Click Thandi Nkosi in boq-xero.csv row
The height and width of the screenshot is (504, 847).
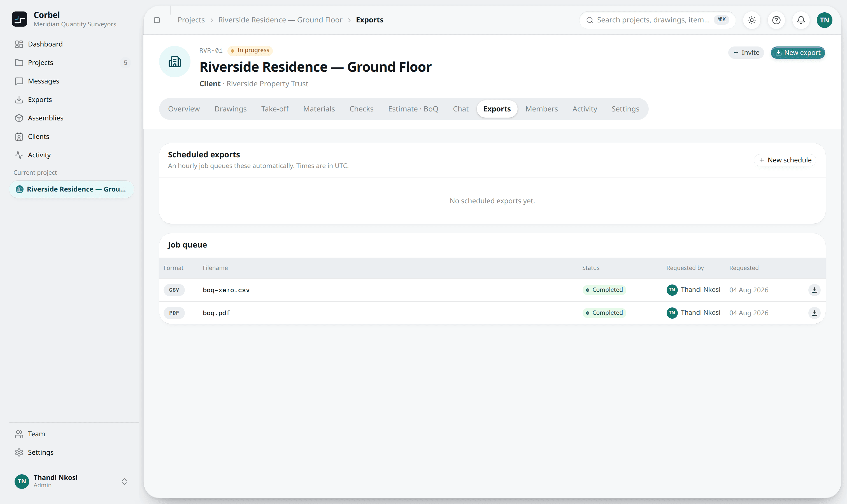point(694,290)
